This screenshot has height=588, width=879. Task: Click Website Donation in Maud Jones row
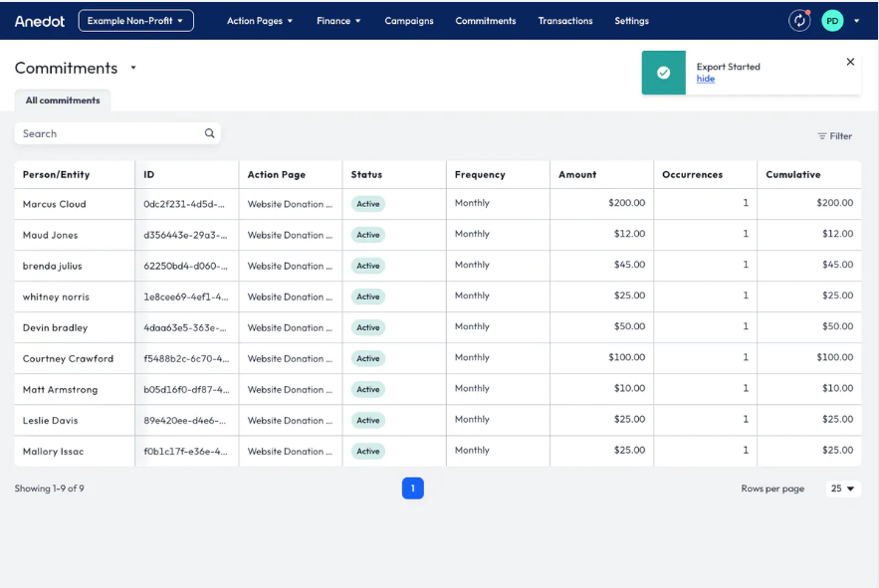click(290, 235)
